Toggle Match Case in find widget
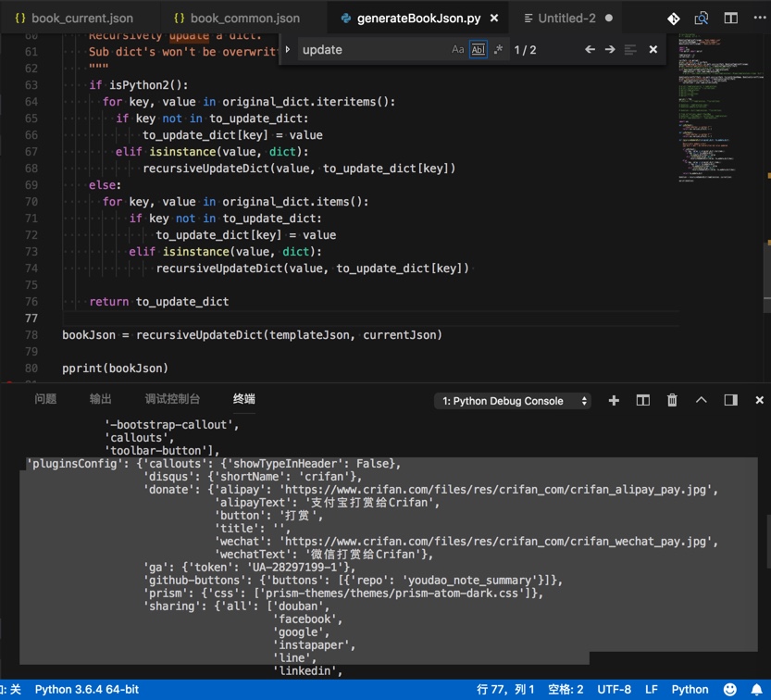The width and height of the screenshot is (771, 700). point(458,50)
